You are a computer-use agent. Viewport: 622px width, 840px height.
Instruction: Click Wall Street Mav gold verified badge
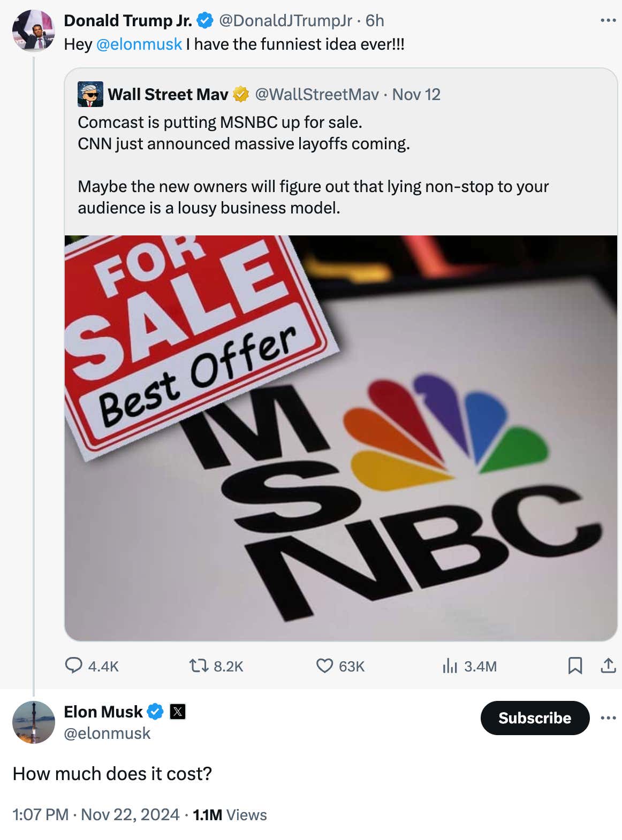(x=241, y=94)
